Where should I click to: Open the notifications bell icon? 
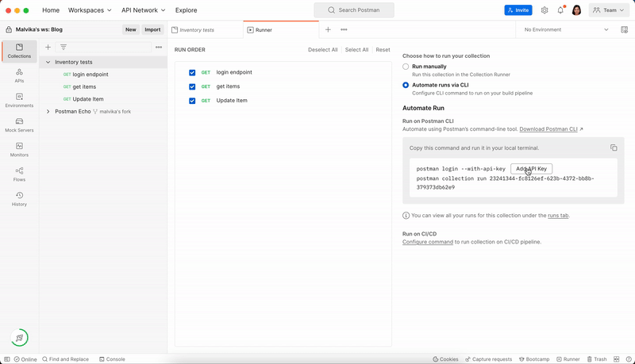[x=560, y=10]
